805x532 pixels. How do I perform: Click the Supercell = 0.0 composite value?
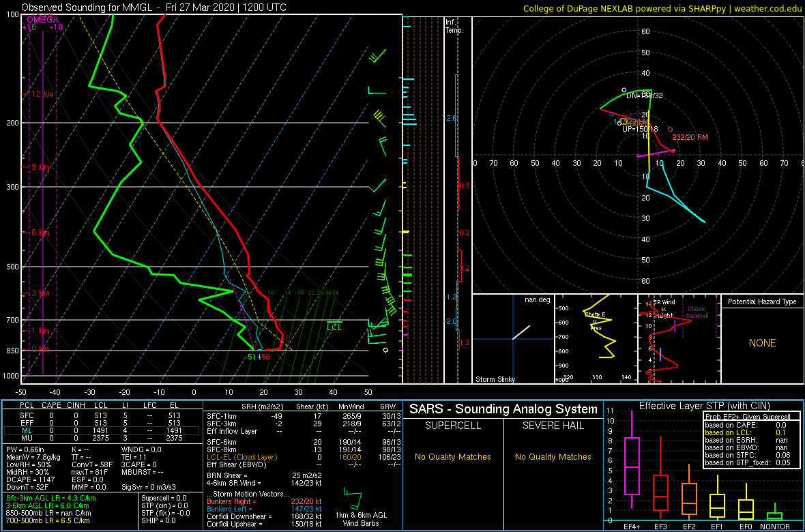[164, 498]
